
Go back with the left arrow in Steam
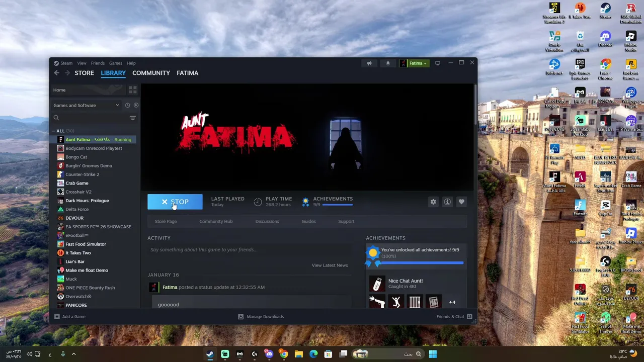(x=56, y=73)
